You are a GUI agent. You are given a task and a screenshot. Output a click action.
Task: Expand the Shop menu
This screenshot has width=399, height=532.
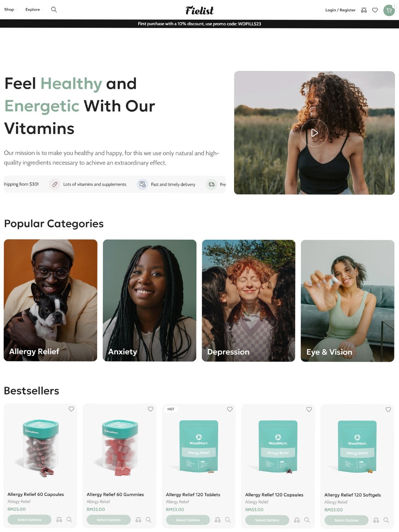10,10
